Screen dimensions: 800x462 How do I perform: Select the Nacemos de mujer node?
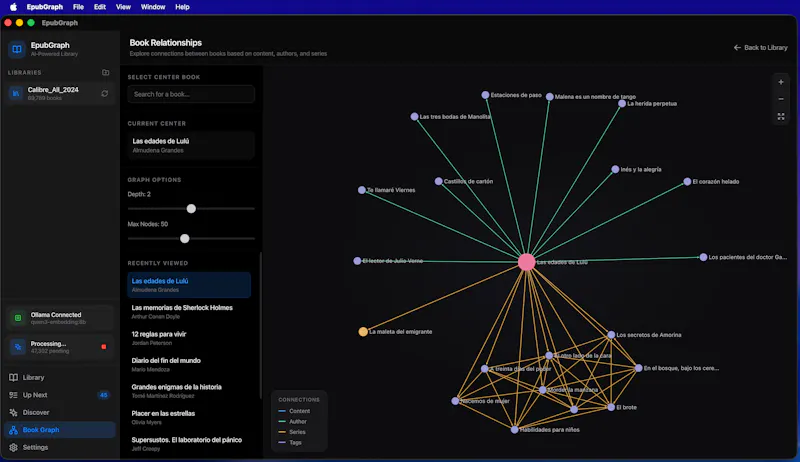click(455, 401)
